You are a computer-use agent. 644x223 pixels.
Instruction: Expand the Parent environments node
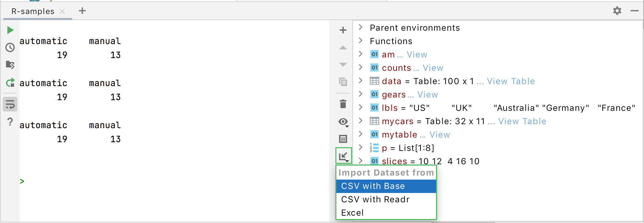360,28
